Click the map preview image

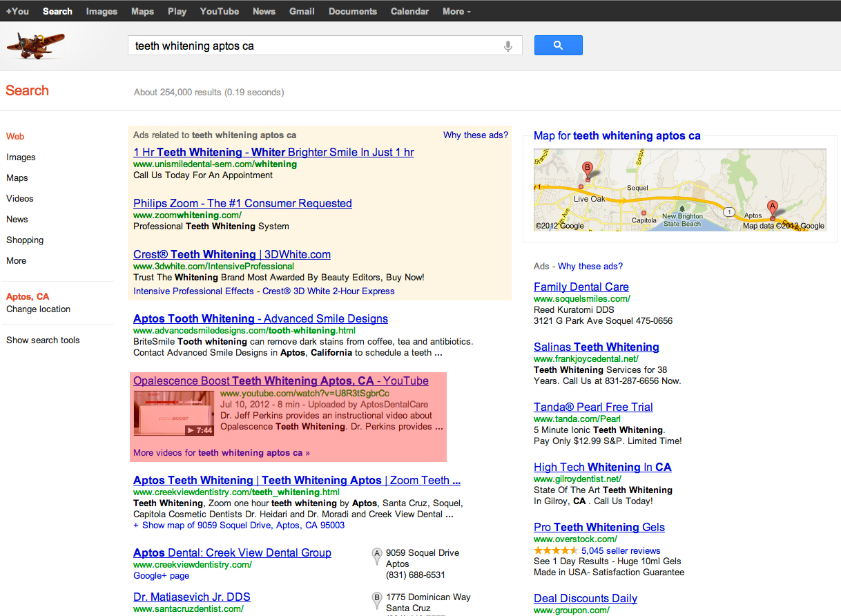pos(679,190)
